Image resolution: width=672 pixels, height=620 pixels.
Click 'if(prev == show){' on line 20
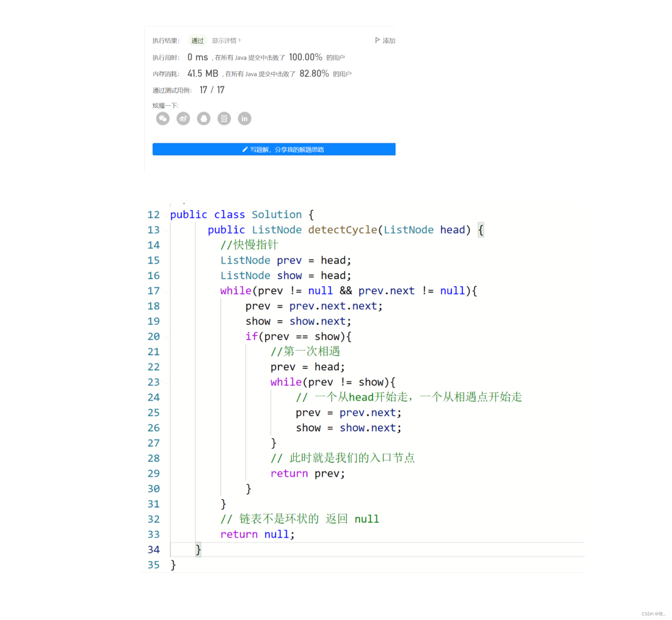tap(298, 336)
